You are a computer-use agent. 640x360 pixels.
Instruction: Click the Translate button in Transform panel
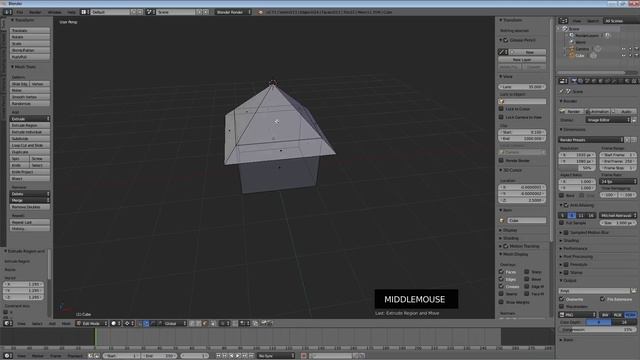click(x=30, y=31)
